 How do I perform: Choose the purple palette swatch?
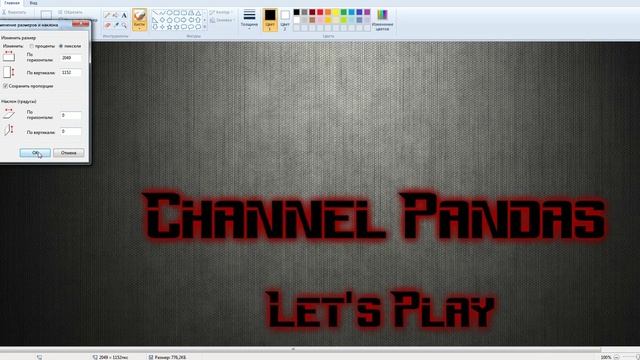(367, 12)
